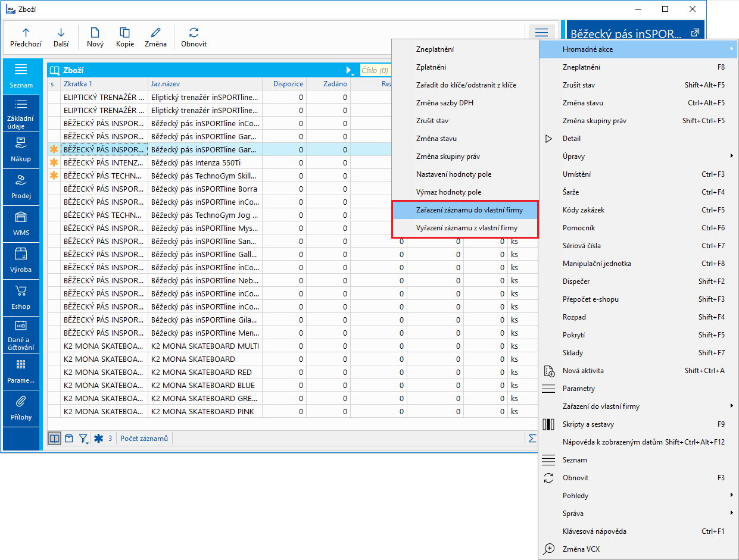
Task: Click the Předchozí (previous) arrow icon
Action: (26, 33)
